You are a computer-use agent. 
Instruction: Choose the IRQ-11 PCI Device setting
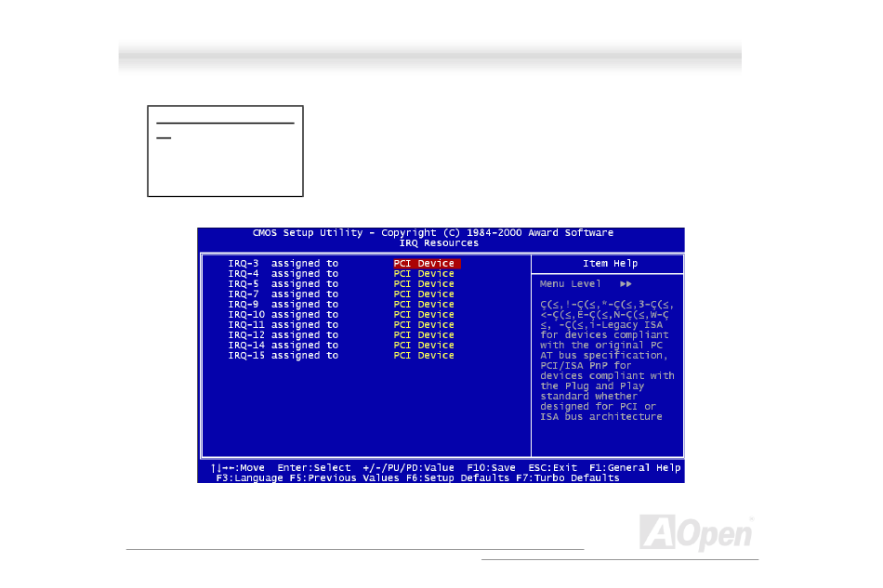424,325
